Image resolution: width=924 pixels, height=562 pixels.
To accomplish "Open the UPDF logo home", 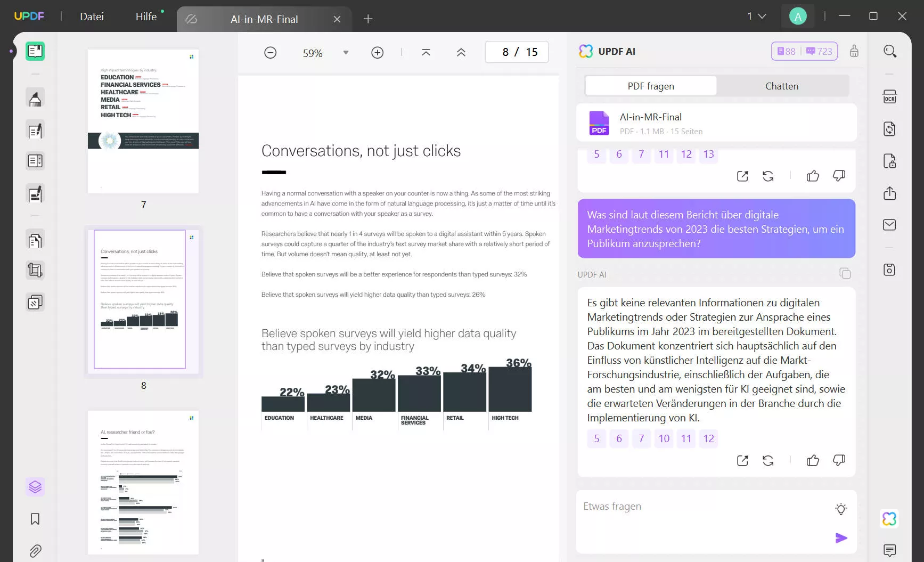I will click(29, 16).
